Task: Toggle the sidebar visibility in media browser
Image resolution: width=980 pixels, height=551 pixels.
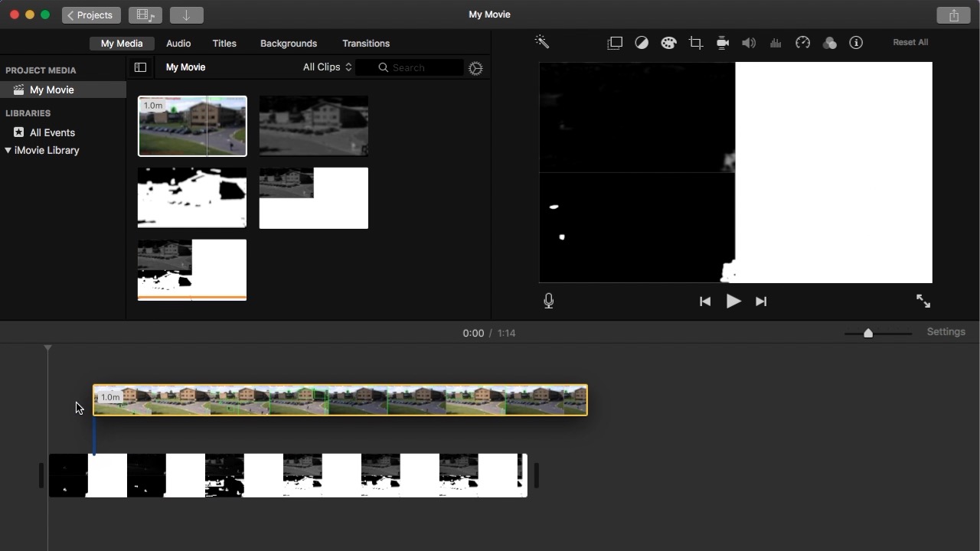Action: click(x=140, y=67)
